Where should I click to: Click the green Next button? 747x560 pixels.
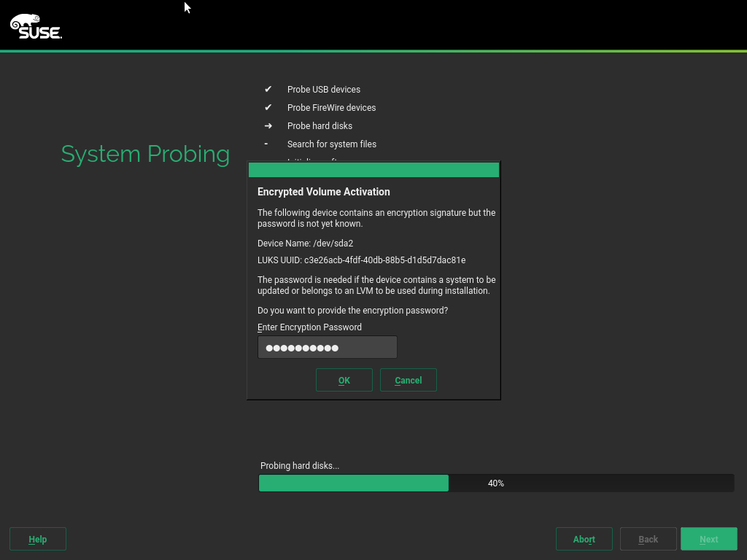708,539
